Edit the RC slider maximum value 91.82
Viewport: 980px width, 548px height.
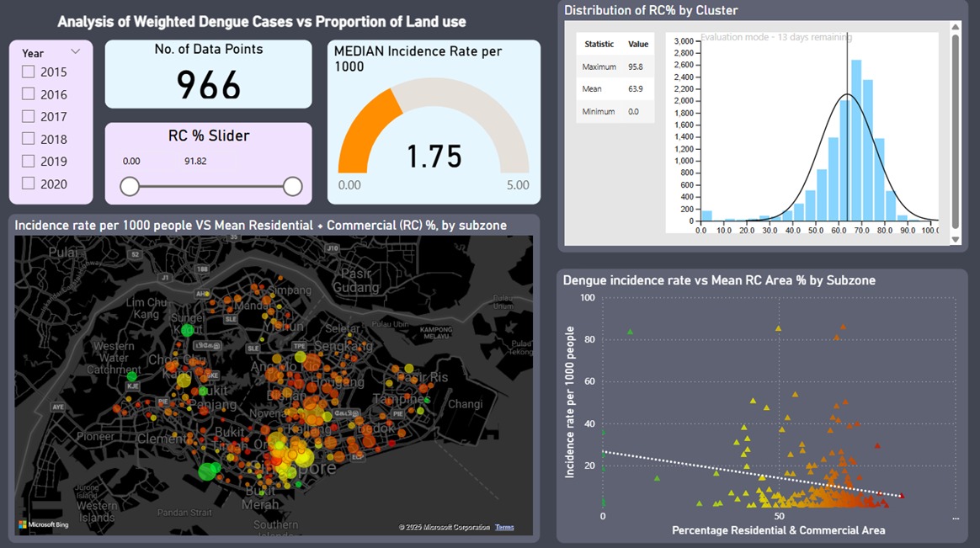click(195, 162)
